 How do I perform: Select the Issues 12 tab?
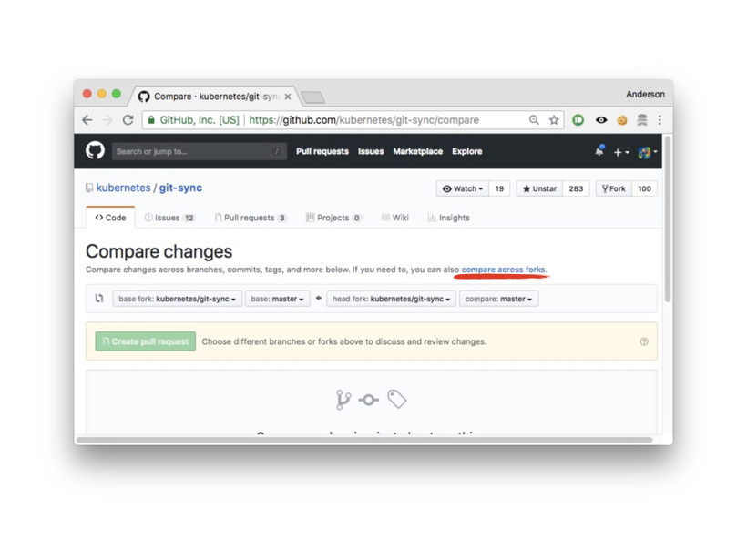169,218
